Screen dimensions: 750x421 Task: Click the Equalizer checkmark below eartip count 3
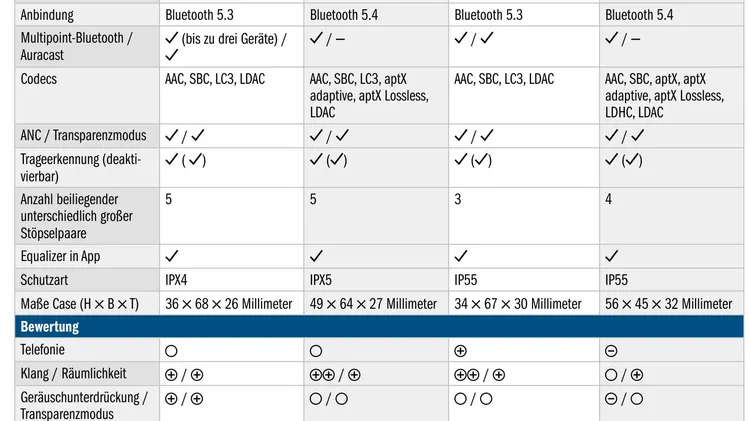(x=461, y=256)
